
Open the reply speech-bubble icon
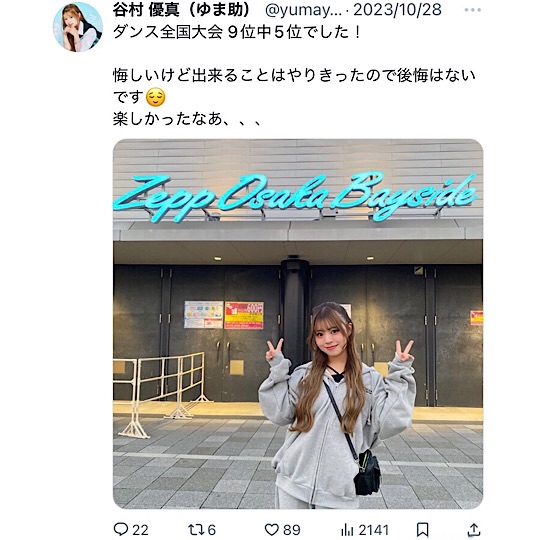[121, 529]
